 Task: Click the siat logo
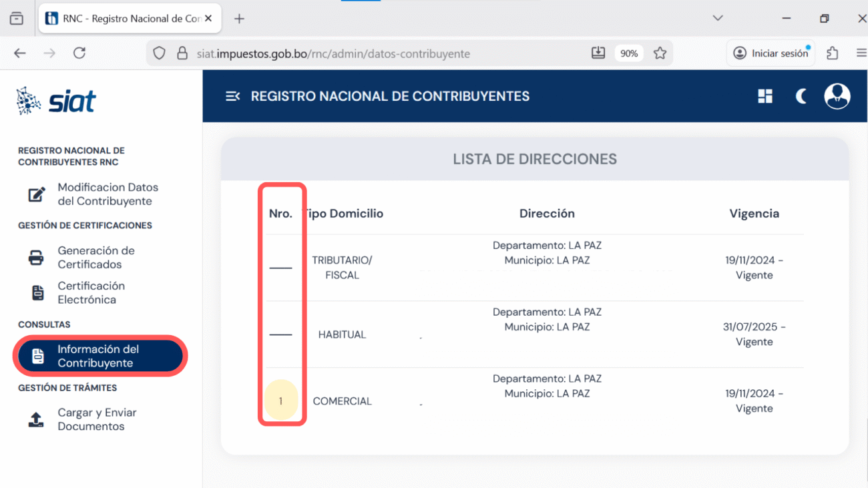pos(57,101)
